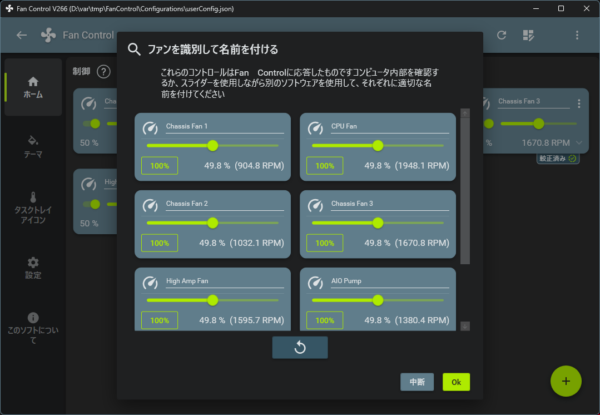Open Chassis Fan 3 card options menu
This screenshot has height=415, width=600.
579,103
